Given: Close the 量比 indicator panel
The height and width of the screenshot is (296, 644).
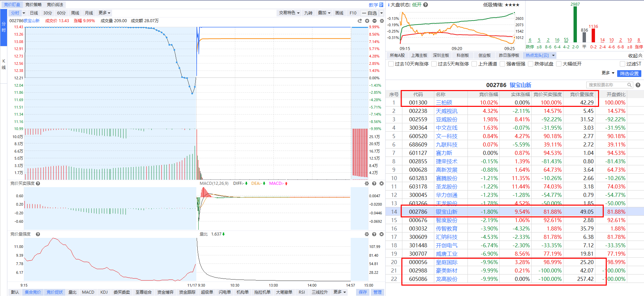Looking at the screenshot, I should (x=382, y=234).
